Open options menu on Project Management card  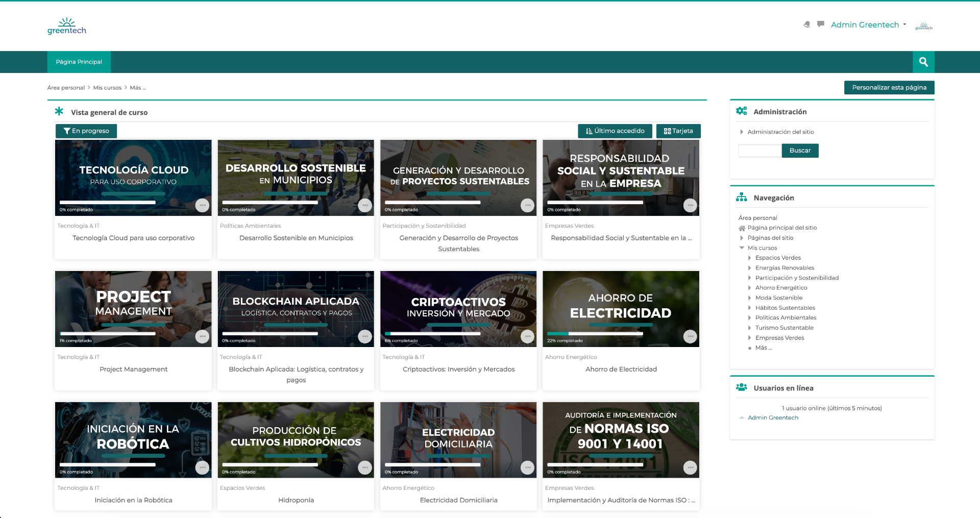202,336
